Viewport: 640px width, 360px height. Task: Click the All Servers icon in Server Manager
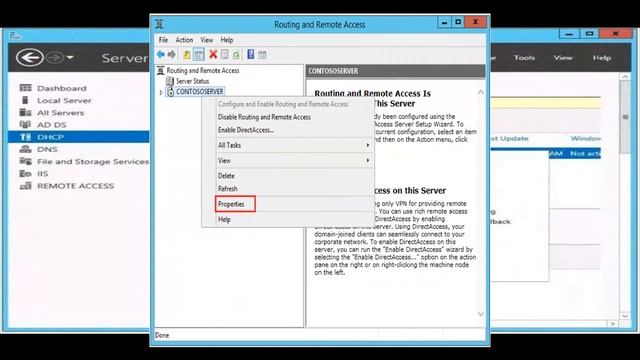tap(25, 112)
